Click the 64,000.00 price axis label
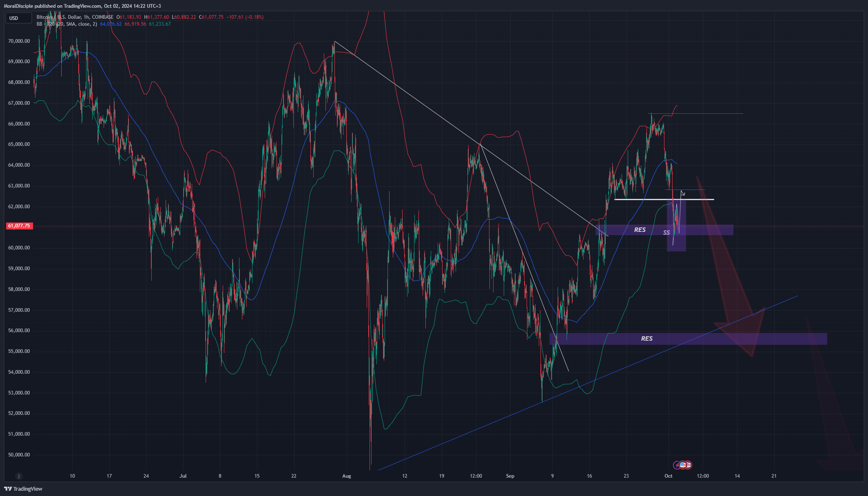 [19, 165]
